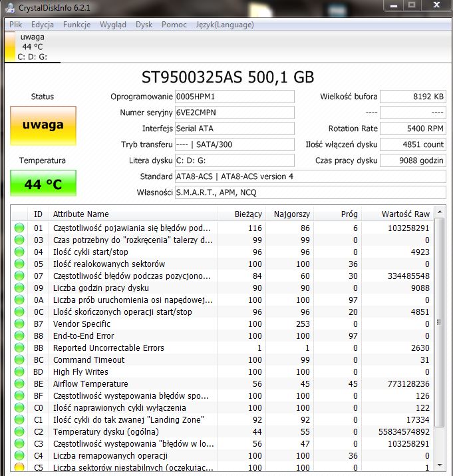Close the CrystalDiskInfo window
This screenshot has height=476, width=453.
click(x=436, y=5)
